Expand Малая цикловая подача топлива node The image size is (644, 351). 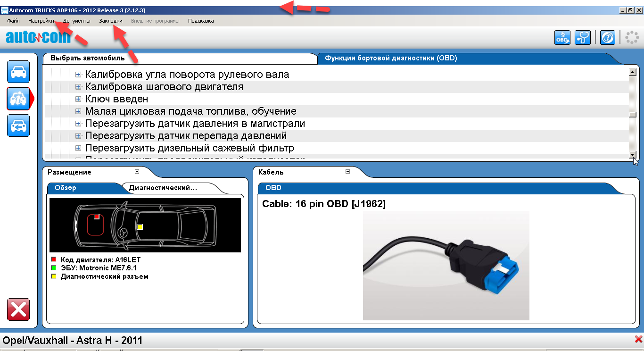(x=78, y=111)
